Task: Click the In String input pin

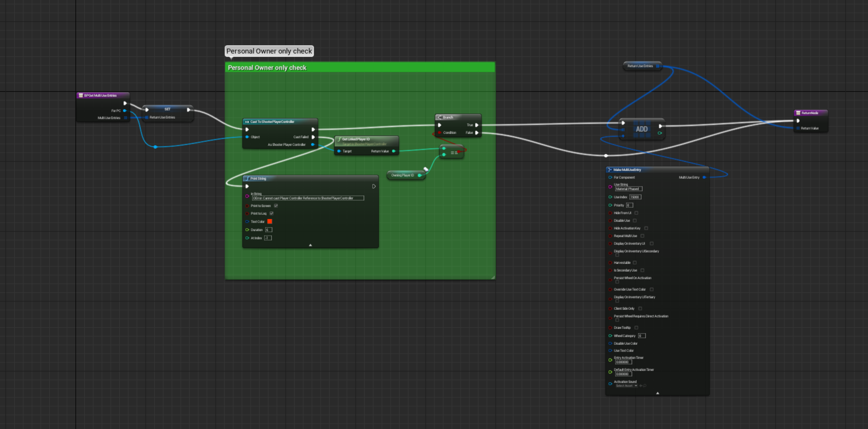Action: [247, 196]
